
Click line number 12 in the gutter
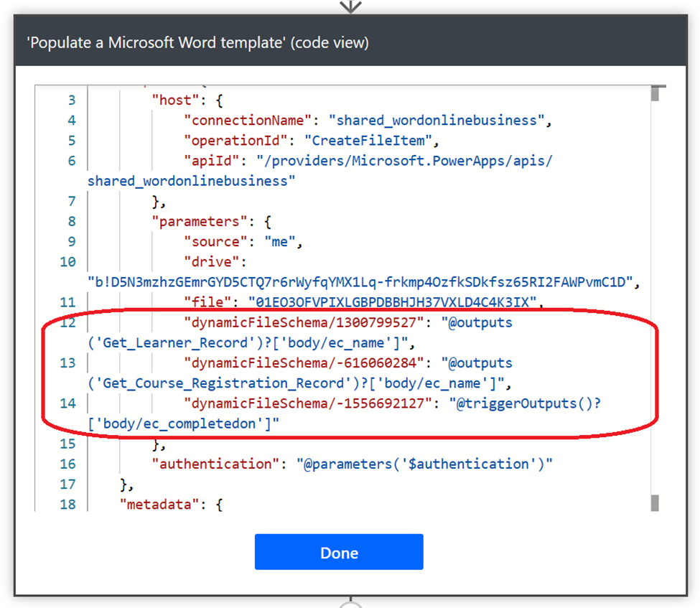coord(68,322)
